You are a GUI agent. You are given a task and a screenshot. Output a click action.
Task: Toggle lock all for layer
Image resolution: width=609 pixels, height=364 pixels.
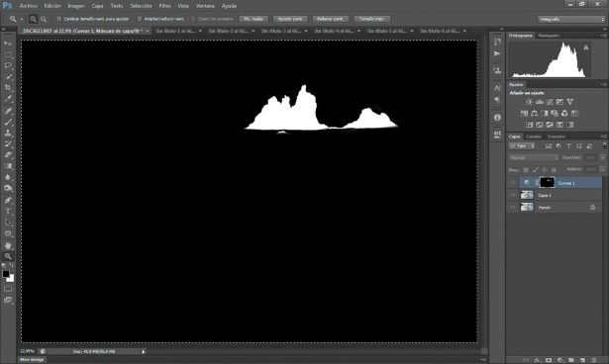click(554, 169)
